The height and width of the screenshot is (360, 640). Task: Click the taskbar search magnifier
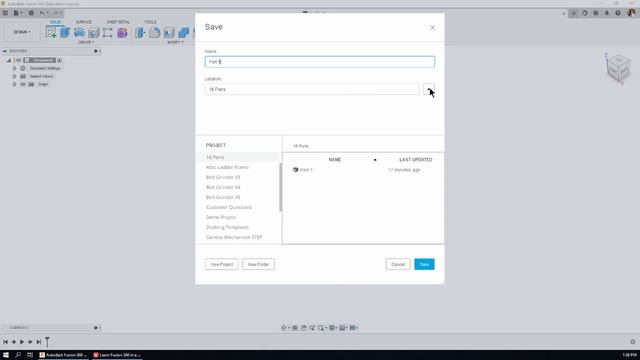coord(18,355)
